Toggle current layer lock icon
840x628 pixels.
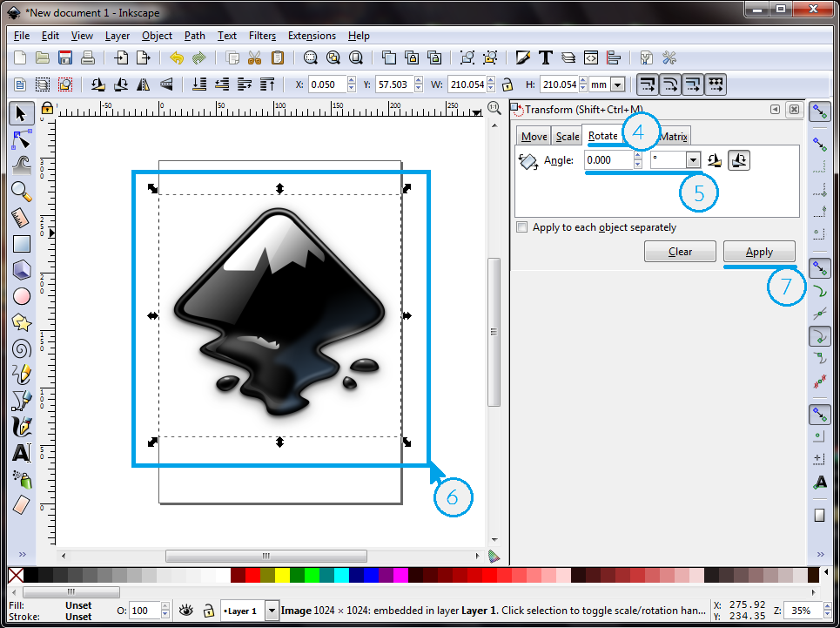coord(208,610)
